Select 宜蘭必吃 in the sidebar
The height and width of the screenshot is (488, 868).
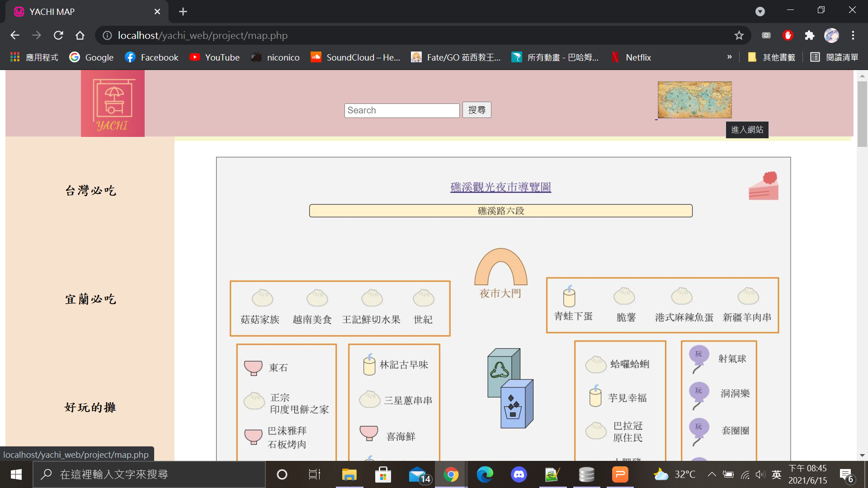pos(90,299)
